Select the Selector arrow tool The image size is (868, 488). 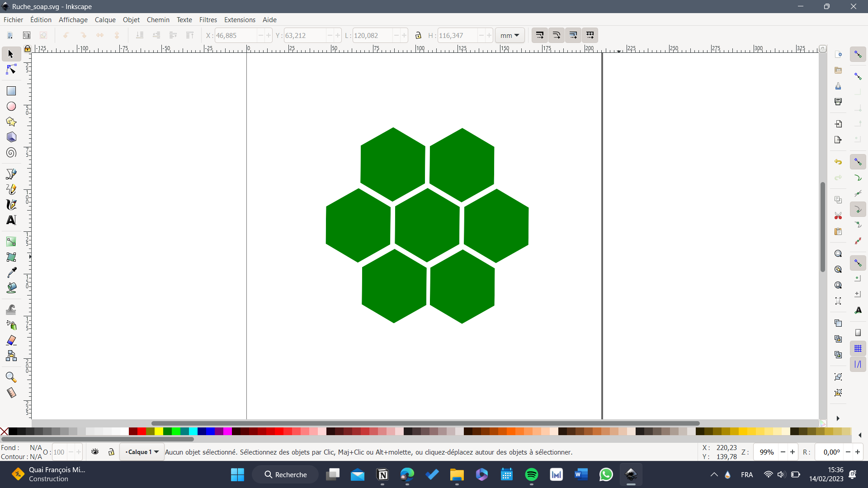click(x=11, y=54)
